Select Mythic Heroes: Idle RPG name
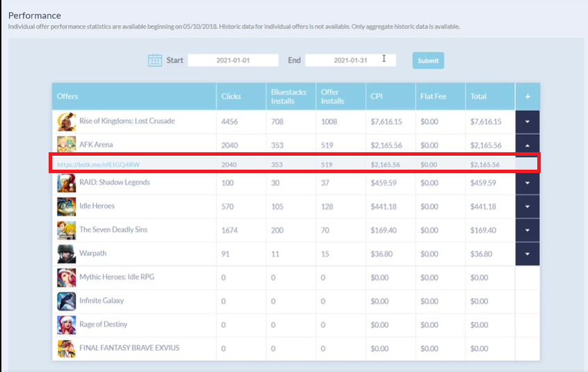 pyautogui.click(x=117, y=277)
